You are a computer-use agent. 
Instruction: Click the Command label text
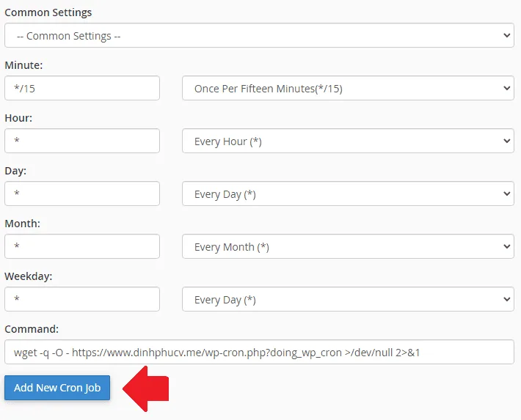point(32,330)
